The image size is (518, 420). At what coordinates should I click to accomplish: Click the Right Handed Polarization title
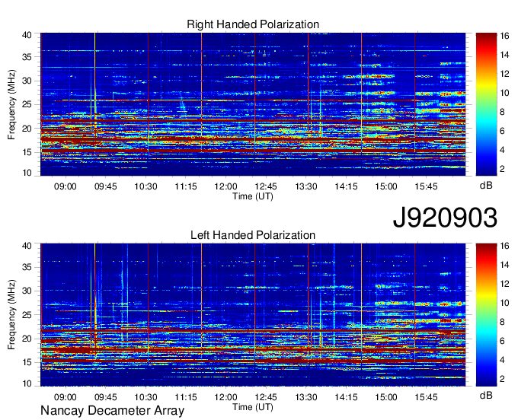[253, 24]
